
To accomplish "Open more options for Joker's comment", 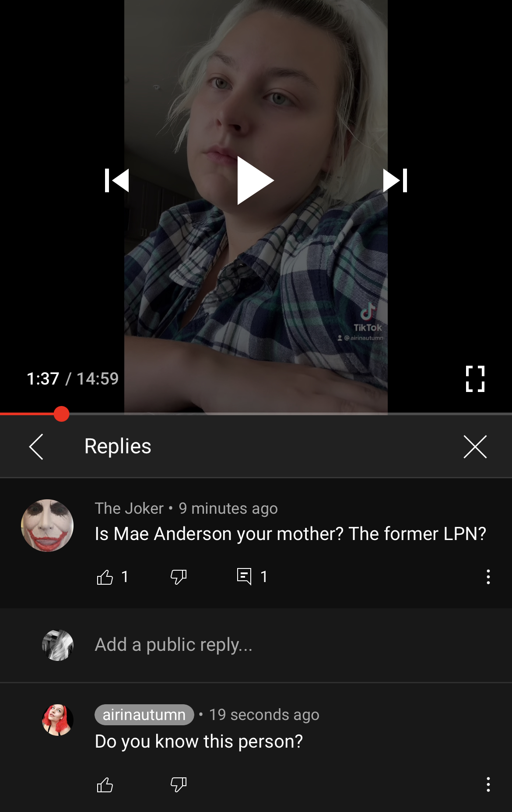I will (x=488, y=577).
